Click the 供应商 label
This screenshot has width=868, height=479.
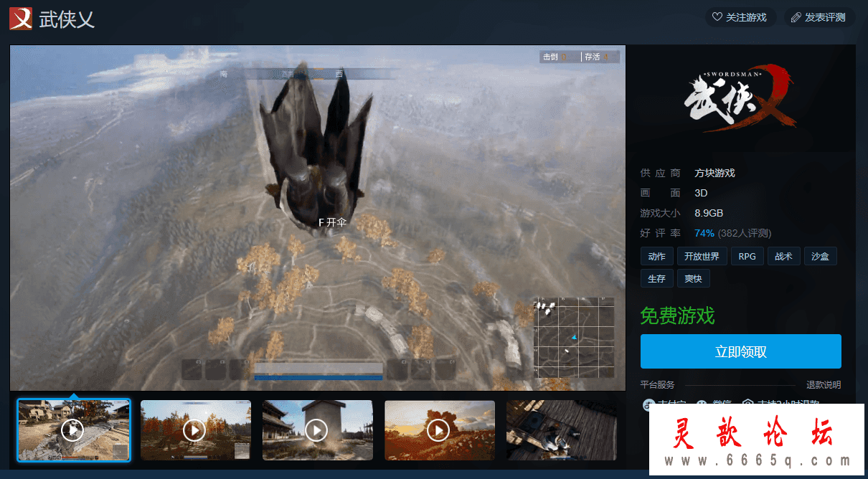(x=660, y=173)
